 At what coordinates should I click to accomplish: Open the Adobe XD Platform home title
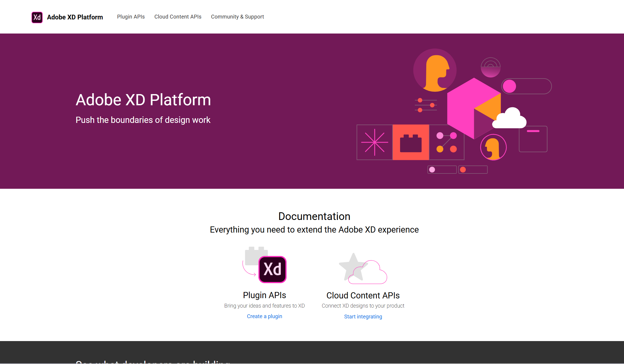point(75,17)
